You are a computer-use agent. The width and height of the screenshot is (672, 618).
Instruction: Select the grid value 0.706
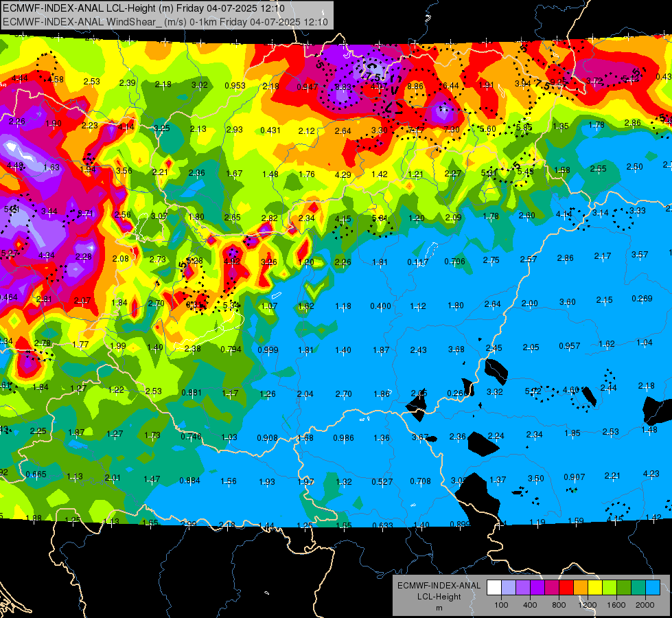coord(454,261)
